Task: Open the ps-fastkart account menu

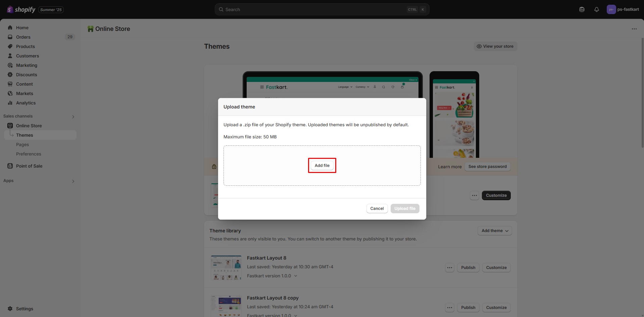Action: (623, 9)
